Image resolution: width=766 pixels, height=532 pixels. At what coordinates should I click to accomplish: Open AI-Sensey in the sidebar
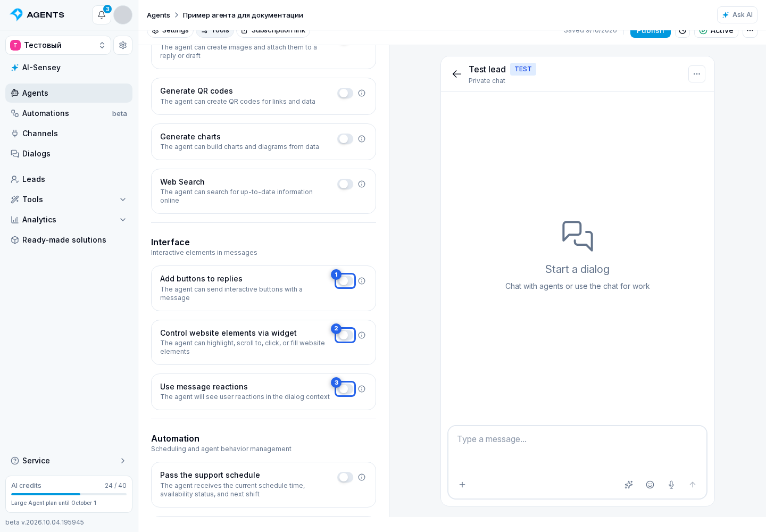tap(69, 68)
